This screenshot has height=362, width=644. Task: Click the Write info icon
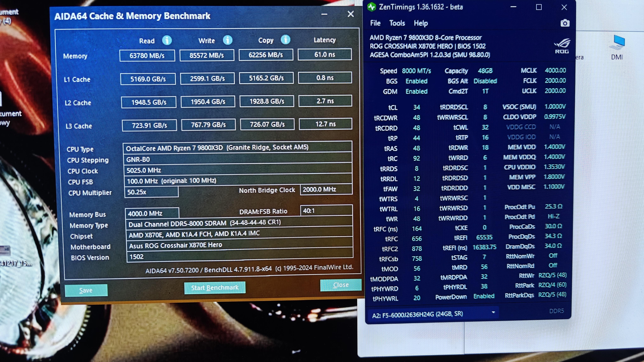pos(228,40)
